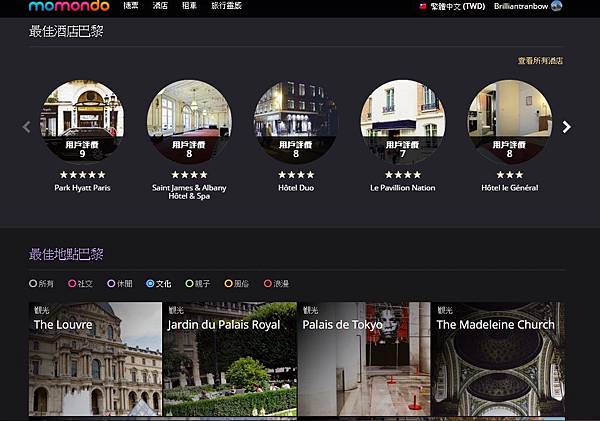The width and height of the screenshot is (600, 421).
Task: Click the momondo logo
Action: (x=69, y=6)
